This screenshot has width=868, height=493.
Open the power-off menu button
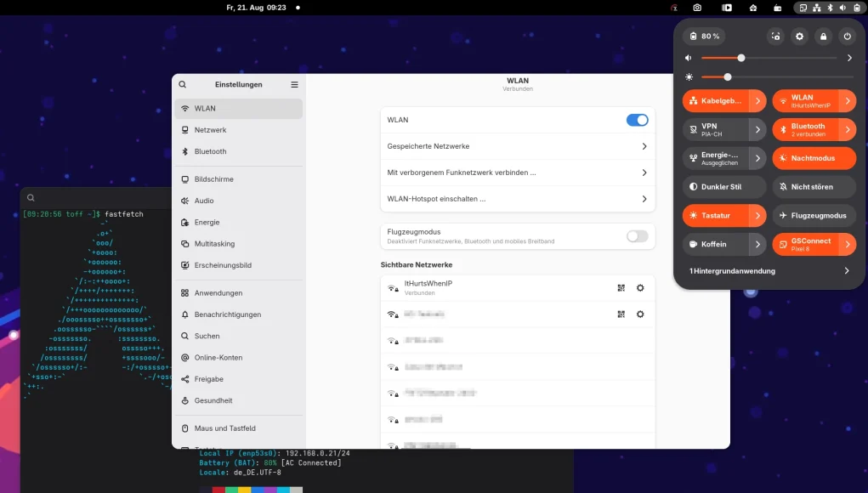(x=847, y=37)
